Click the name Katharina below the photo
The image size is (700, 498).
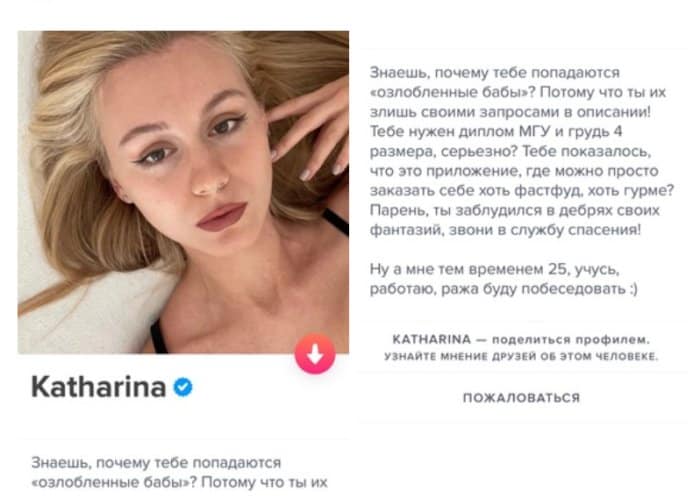[x=99, y=386]
